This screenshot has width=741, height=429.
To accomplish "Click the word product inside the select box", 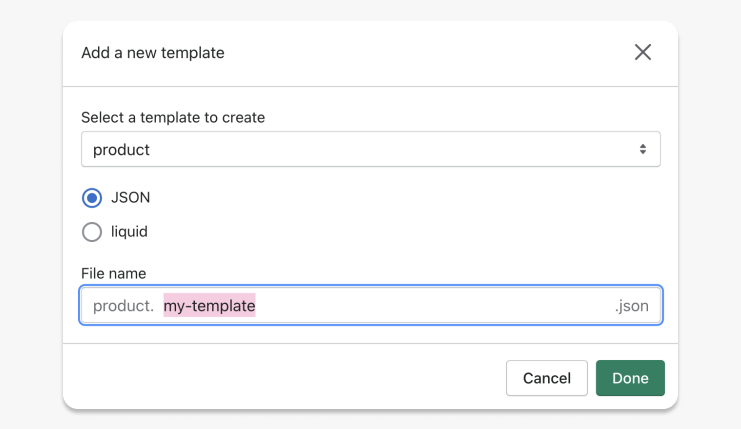I will pos(121,150).
